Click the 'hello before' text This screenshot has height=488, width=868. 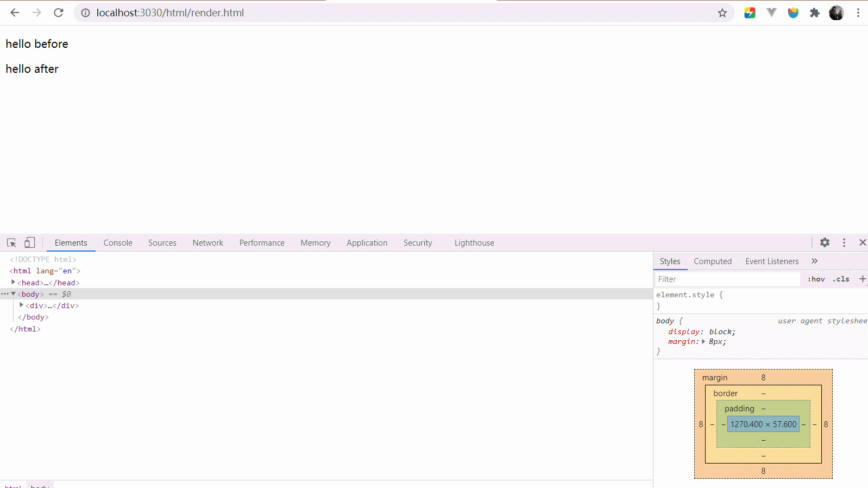coord(37,44)
